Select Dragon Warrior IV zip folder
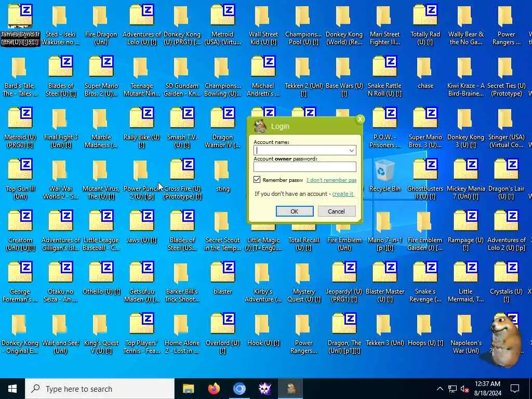 [x=222, y=128]
